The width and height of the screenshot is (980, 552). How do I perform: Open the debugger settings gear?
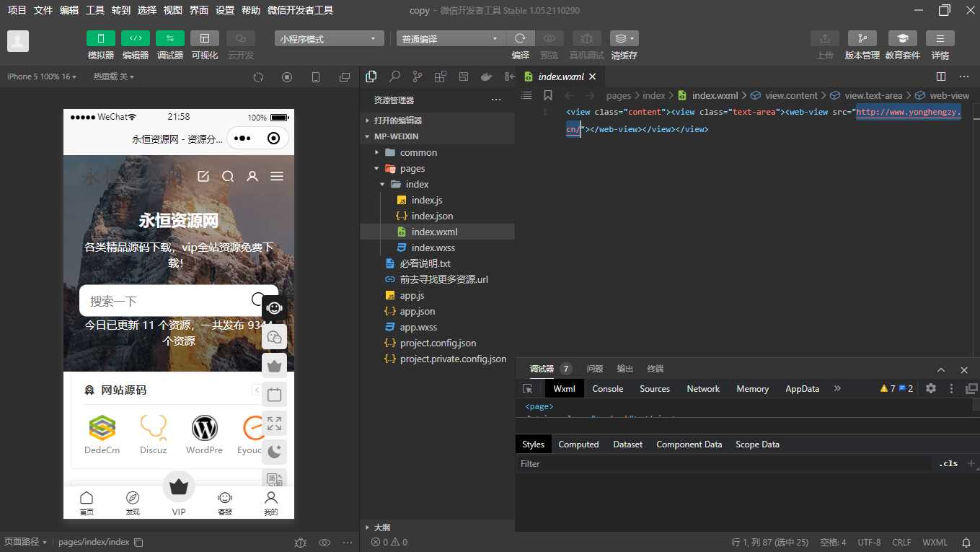pos(930,388)
